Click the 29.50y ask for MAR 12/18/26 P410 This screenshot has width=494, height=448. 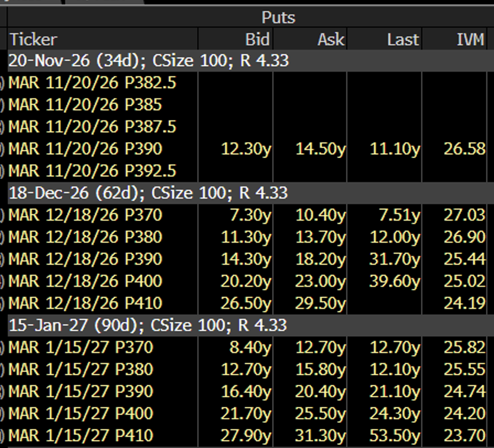coord(320,303)
